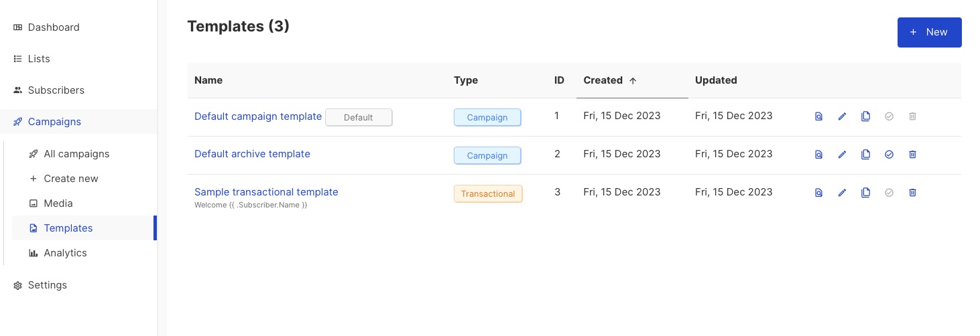Viewport: 980px width, 336px height.
Task: Sort table by Type column
Action: [466, 80]
